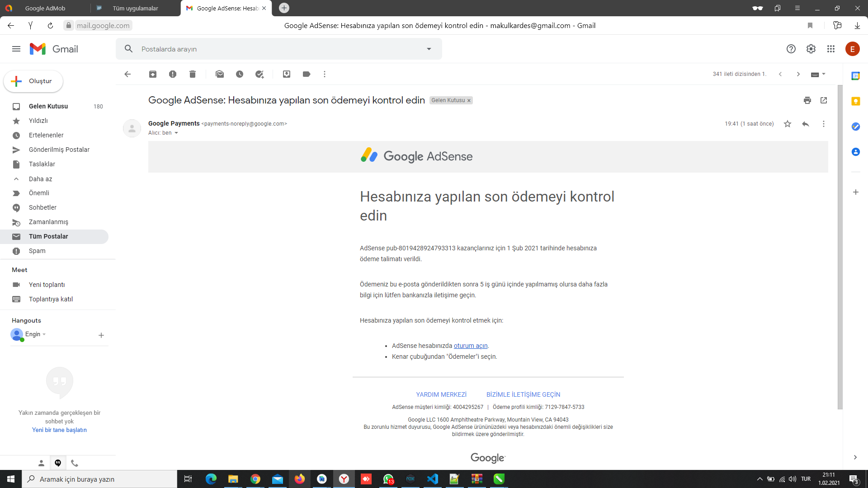Add a new Hangouts contact with plus

click(101, 335)
